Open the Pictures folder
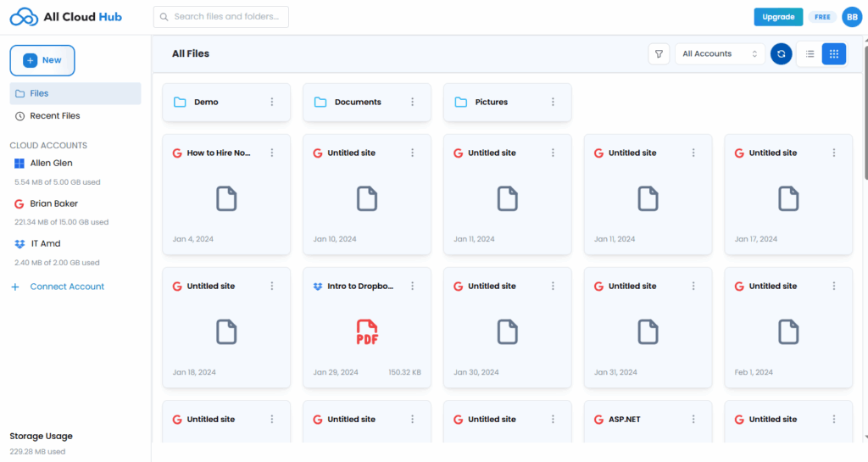This screenshot has height=462, width=868. [508, 103]
